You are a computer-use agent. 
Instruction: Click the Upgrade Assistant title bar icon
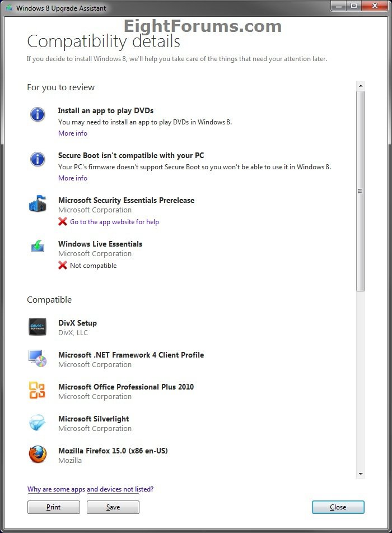(x=8, y=8)
